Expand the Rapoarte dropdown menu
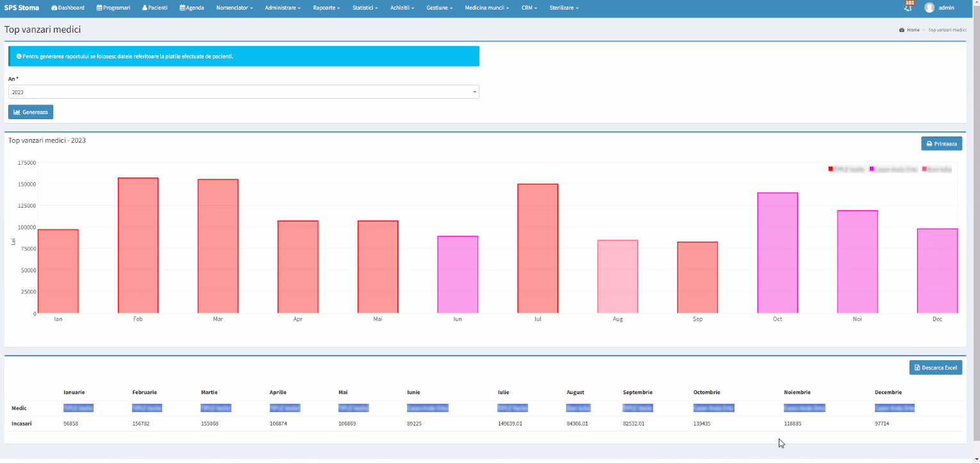This screenshot has width=980, height=464. tap(326, 8)
